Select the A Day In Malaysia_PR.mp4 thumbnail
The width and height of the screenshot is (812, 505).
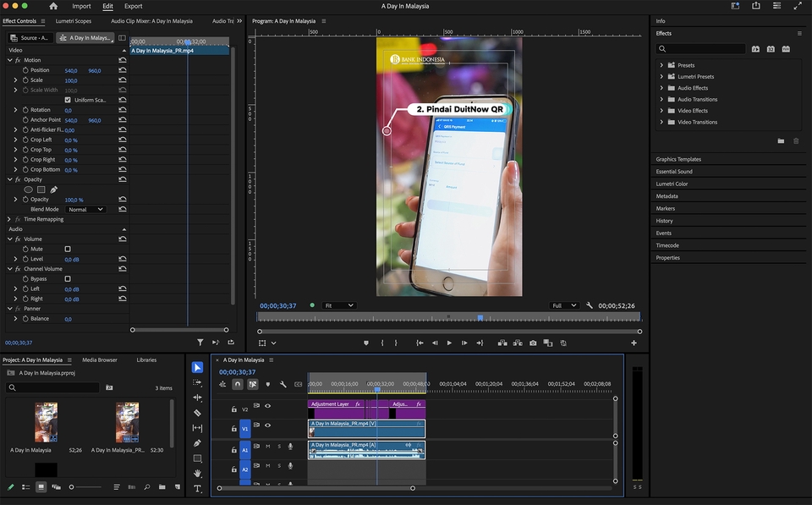[127, 422]
